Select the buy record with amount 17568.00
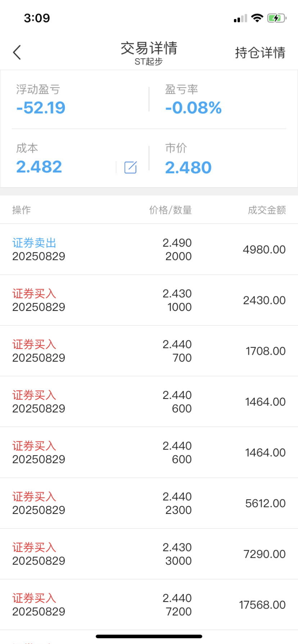Viewport: 298px width, 644px height. pyautogui.click(x=149, y=604)
